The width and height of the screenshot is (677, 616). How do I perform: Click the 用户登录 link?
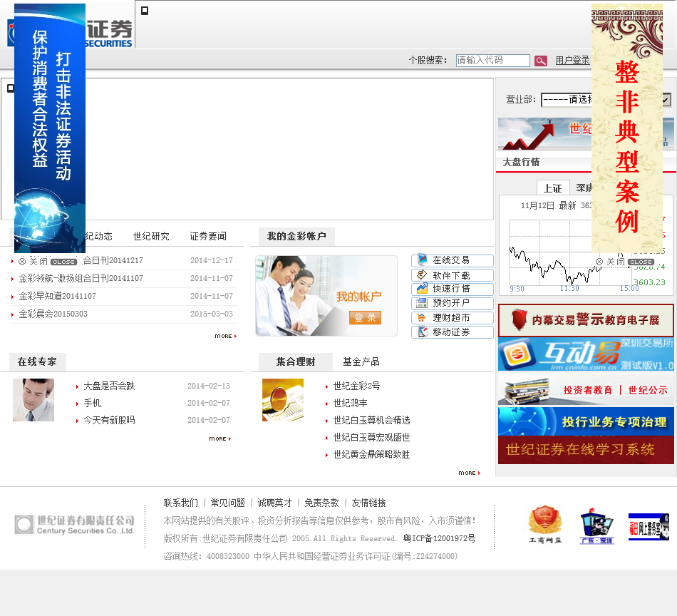pyautogui.click(x=572, y=61)
